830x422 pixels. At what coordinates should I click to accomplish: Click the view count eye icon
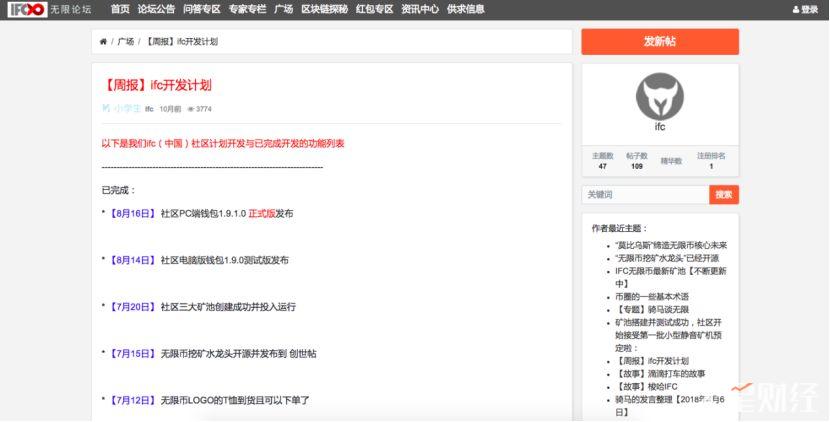click(191, 109)
